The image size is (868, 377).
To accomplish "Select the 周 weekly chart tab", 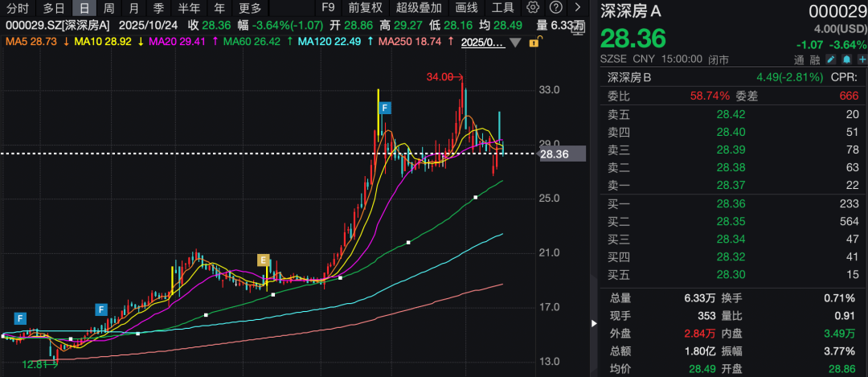I will [108, 8].
